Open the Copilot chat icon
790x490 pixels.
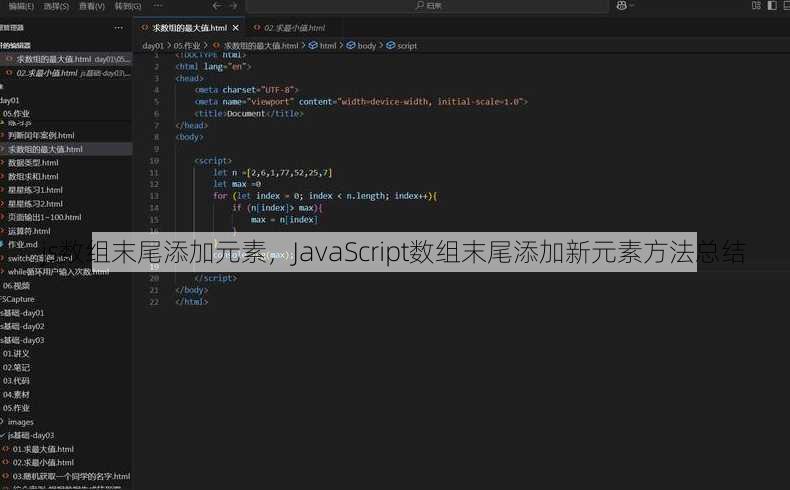click(x=622, y=6)
